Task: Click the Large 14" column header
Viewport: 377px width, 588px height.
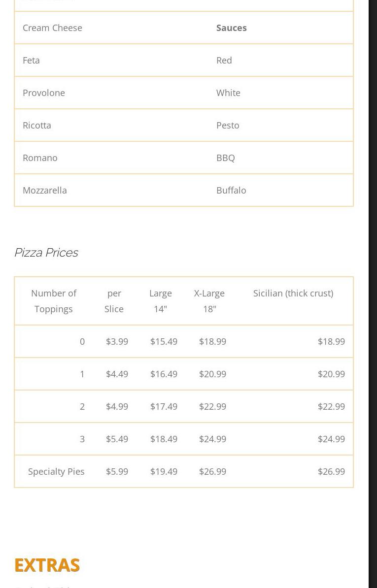Action: [160, 301]
